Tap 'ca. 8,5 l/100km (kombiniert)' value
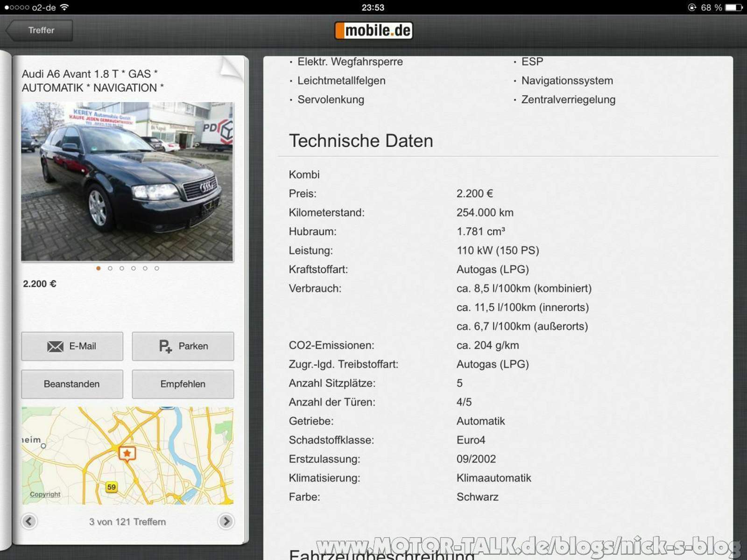 [524, 288]
